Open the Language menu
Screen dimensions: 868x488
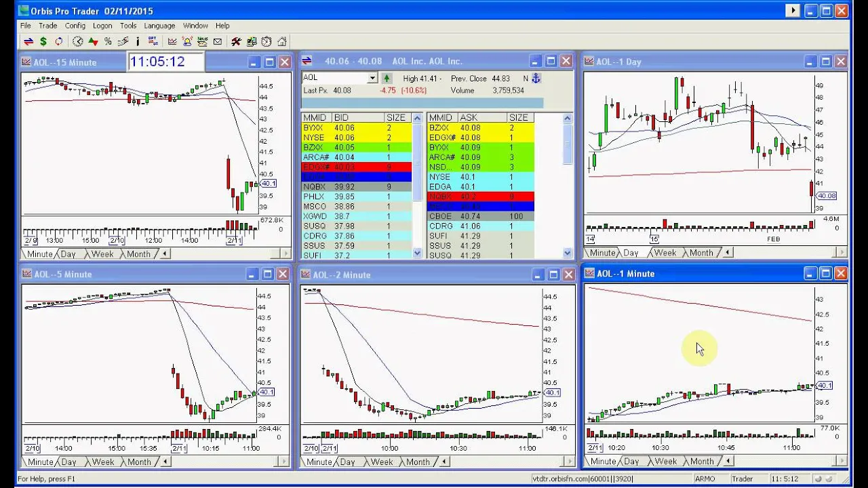click(159, 26)
